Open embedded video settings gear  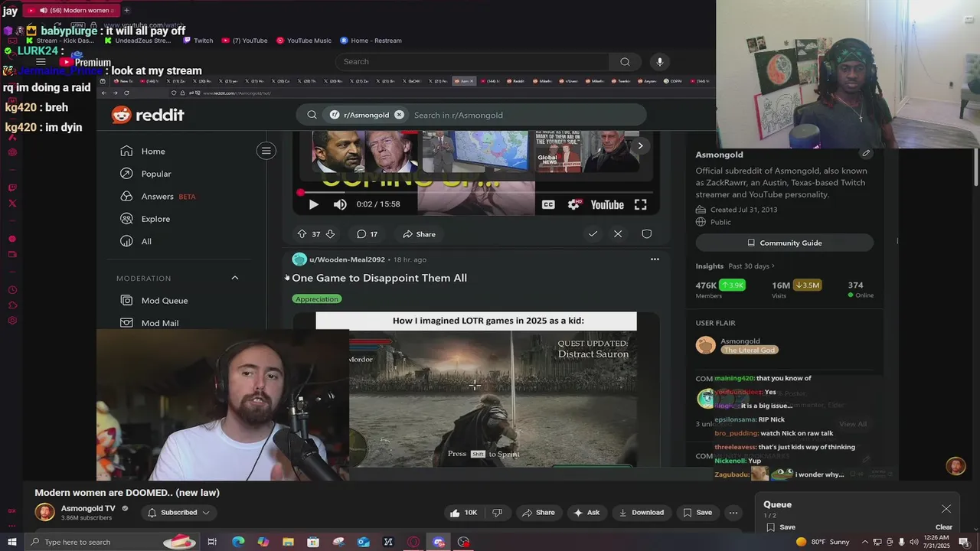pos(573,204)
